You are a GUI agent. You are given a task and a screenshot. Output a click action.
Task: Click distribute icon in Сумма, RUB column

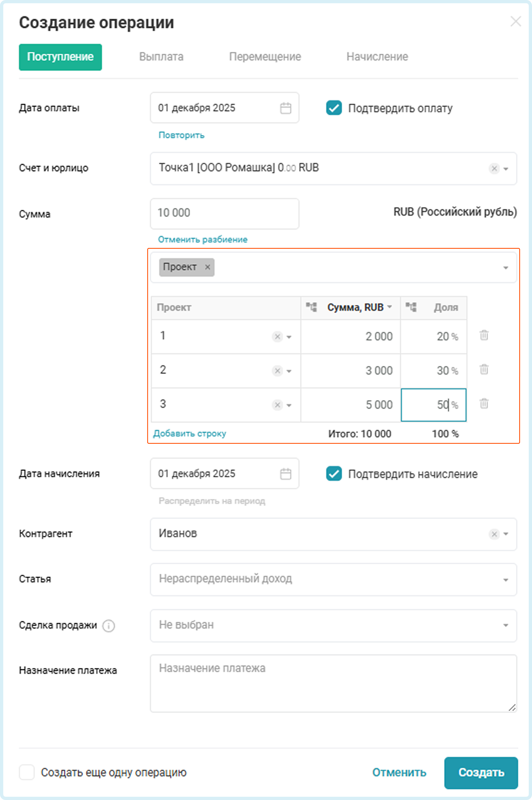[x=311, y=307]
